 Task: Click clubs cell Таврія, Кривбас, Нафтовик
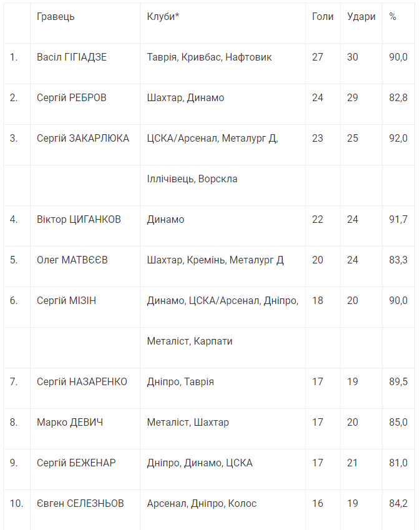click(x=210, y=57)
